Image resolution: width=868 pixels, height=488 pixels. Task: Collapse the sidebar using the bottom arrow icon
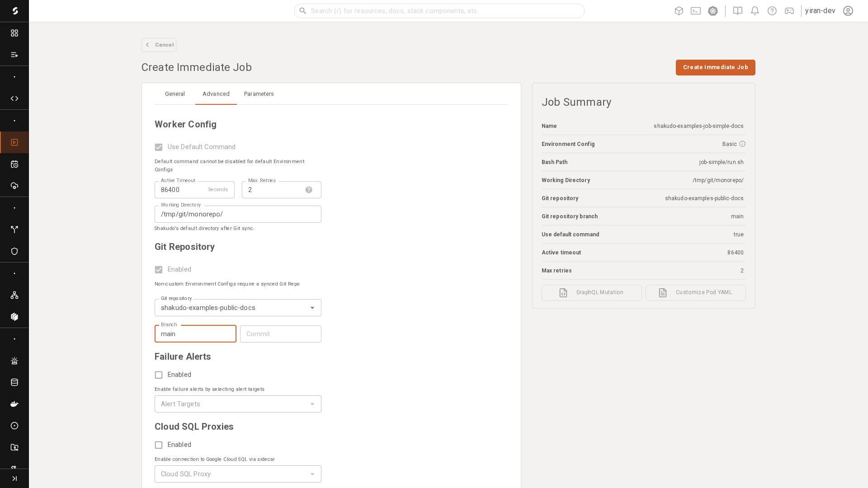pos(14,478)
